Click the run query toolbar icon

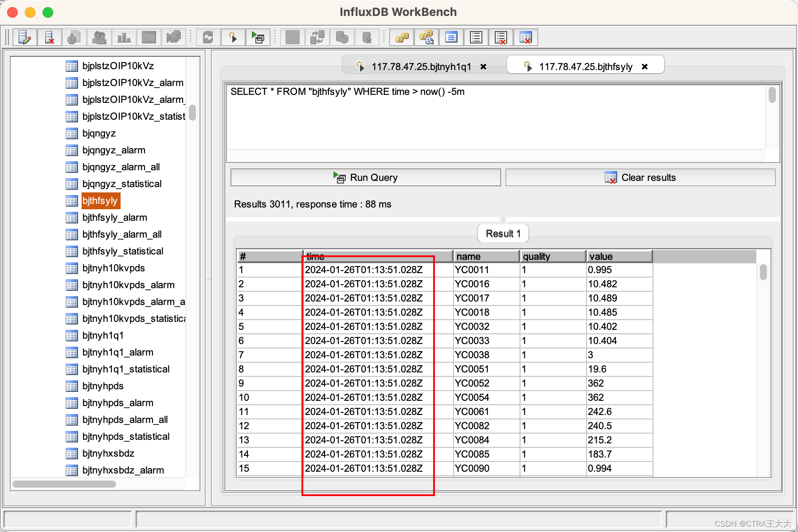258,37
